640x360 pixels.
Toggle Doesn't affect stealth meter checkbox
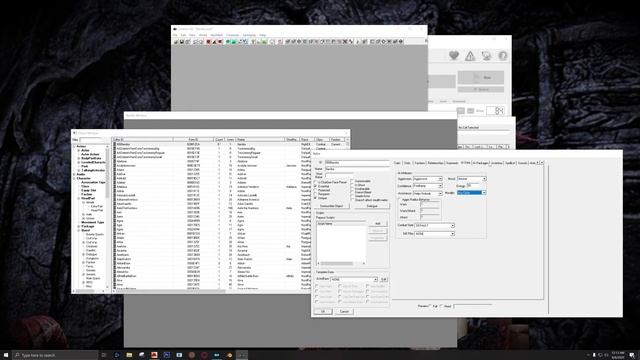352,200
